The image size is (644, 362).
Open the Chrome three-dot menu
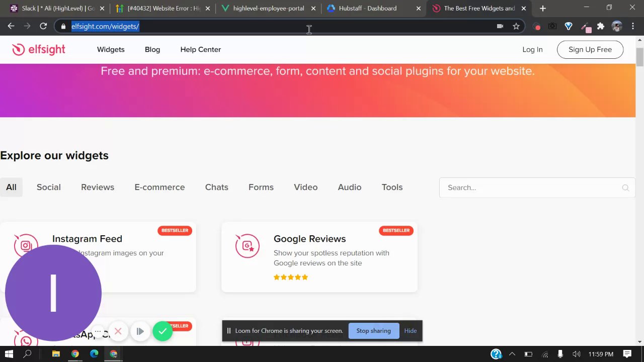(632, 26)
